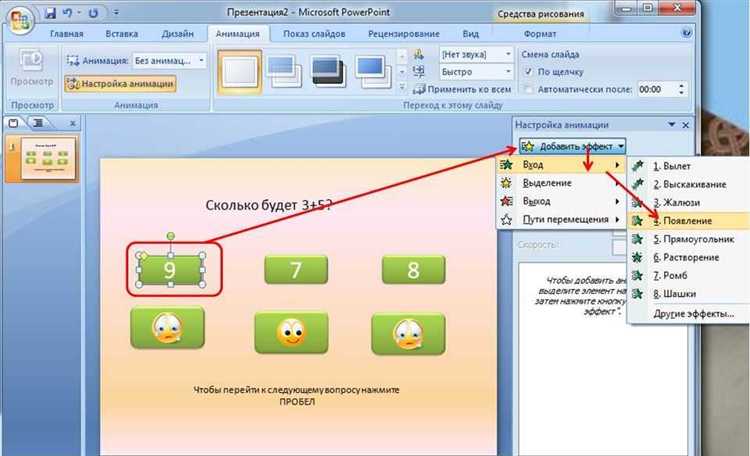Click the Добавить эффект button
This screenshot has height=456, width=750.
point(573,146)
